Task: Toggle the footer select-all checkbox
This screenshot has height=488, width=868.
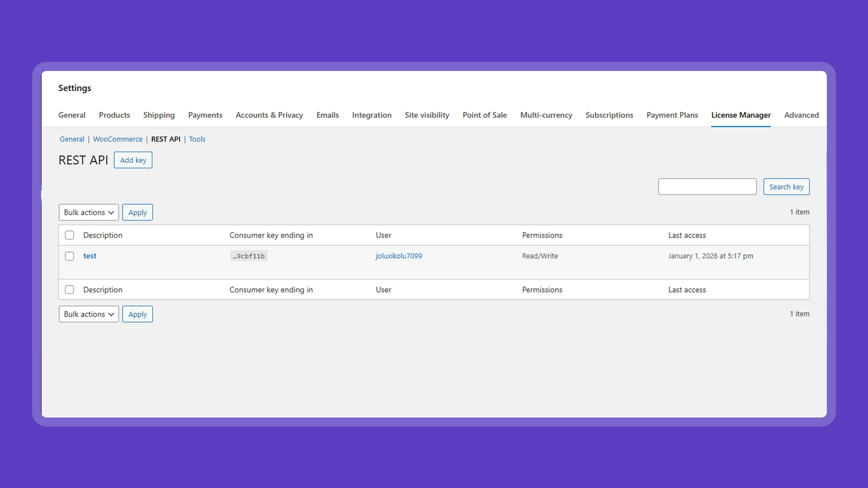Action: coord(69,290)
